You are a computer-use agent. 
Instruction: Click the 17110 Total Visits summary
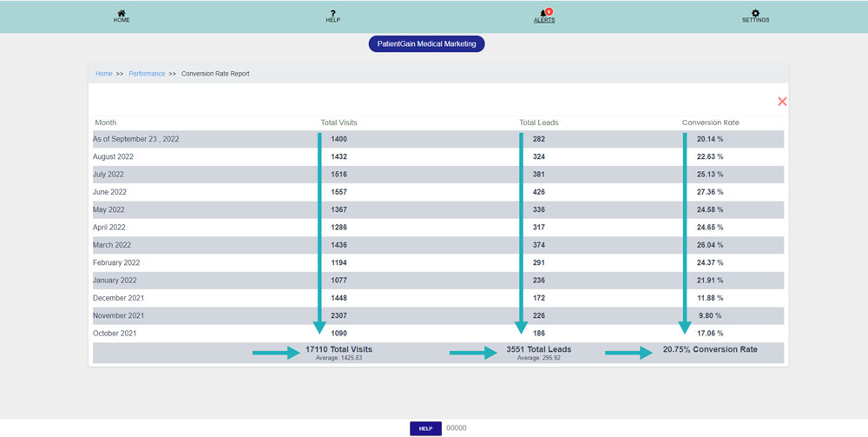point(339,349)
